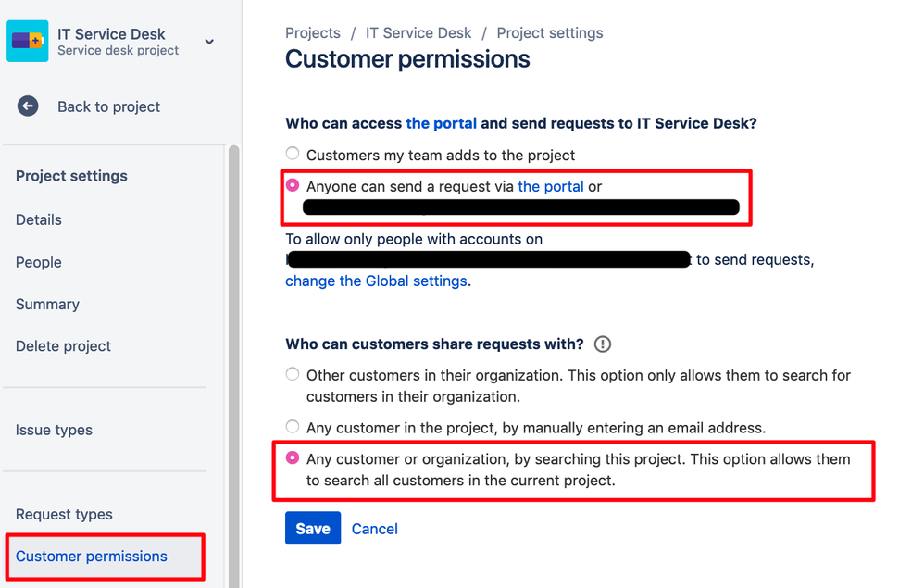
Task: Go to Summary in the sidebar
Action: pyautogui.click(x=47, y=304)
